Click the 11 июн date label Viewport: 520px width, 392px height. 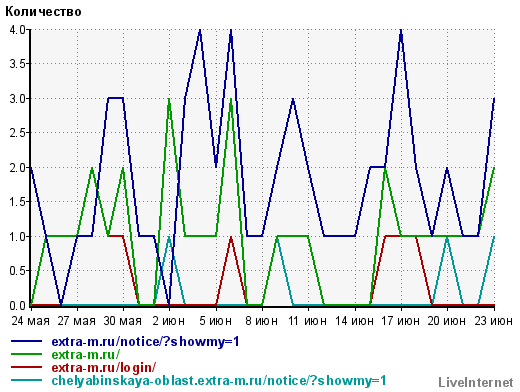point(307,321)
